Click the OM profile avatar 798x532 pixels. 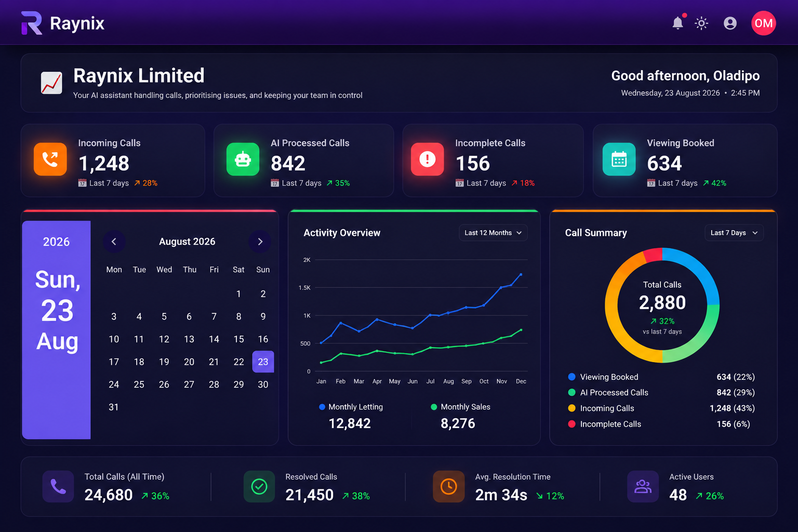pyautogui.click(x=763, y=23)
